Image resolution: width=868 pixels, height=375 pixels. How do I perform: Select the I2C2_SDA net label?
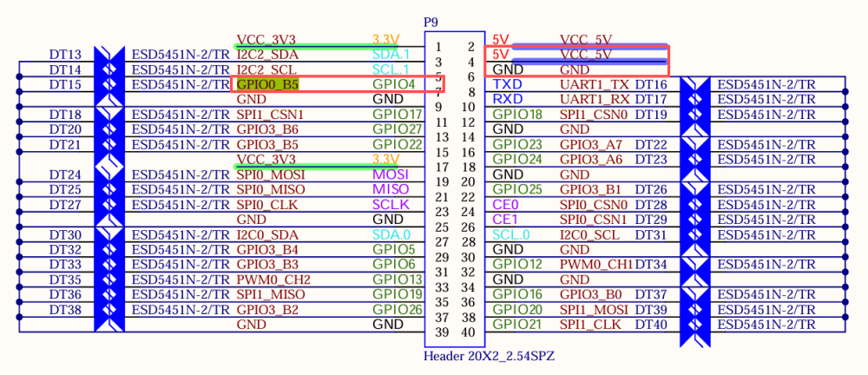point(267,55)
